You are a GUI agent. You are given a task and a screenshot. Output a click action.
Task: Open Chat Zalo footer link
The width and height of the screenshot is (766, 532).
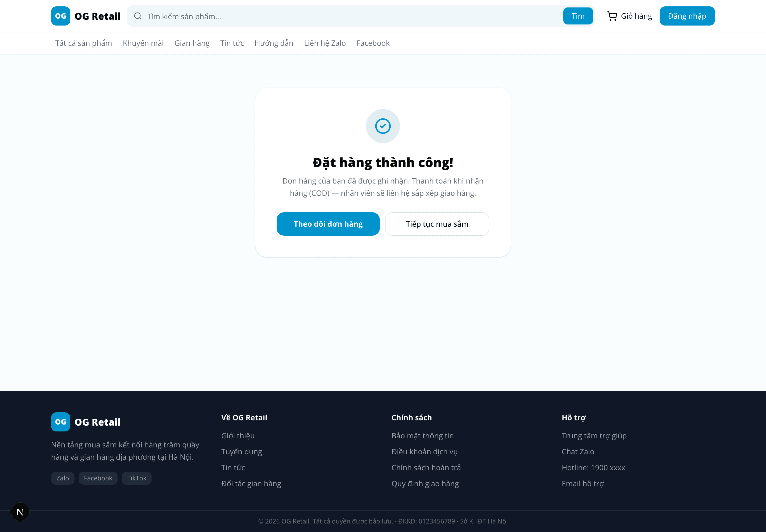coord(578,452)
